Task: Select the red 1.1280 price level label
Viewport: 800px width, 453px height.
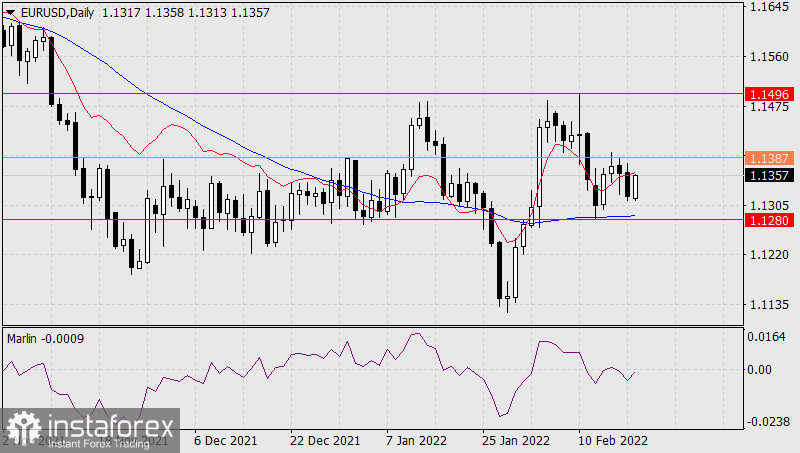Action: point(770,220)
